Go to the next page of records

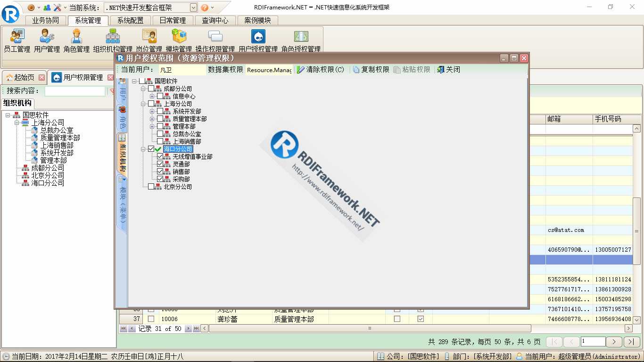[x=613, y=342]
